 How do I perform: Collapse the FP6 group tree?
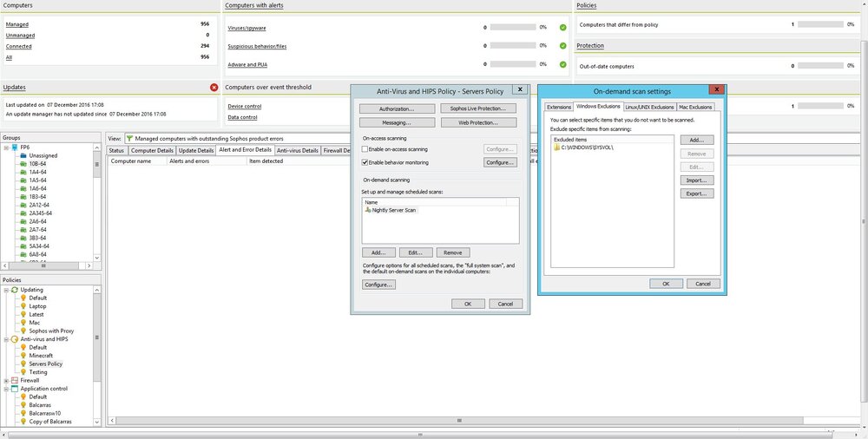click(x=6, y=147)
